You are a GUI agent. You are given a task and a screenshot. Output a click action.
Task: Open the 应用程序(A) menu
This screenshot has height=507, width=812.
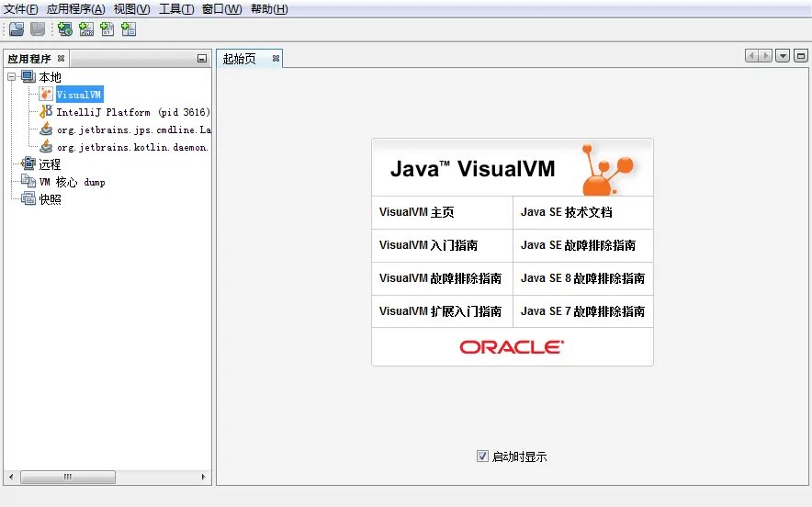click(75, 9)
